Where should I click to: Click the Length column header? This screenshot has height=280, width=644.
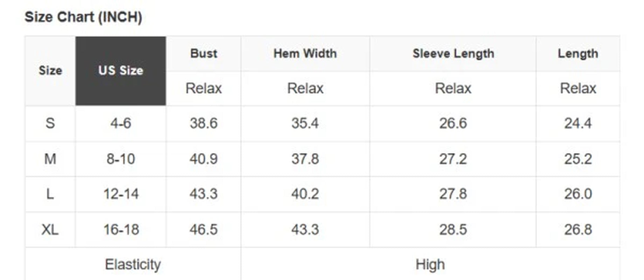click(x=578, y=54)
